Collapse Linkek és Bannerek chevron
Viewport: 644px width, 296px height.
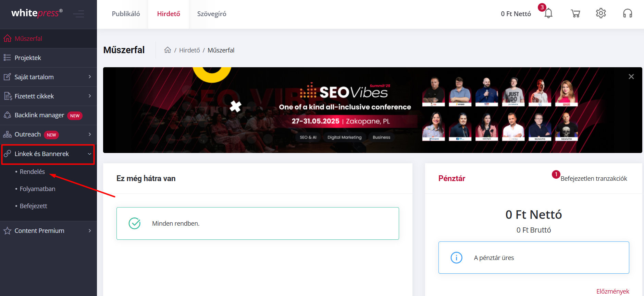(90, 154)
